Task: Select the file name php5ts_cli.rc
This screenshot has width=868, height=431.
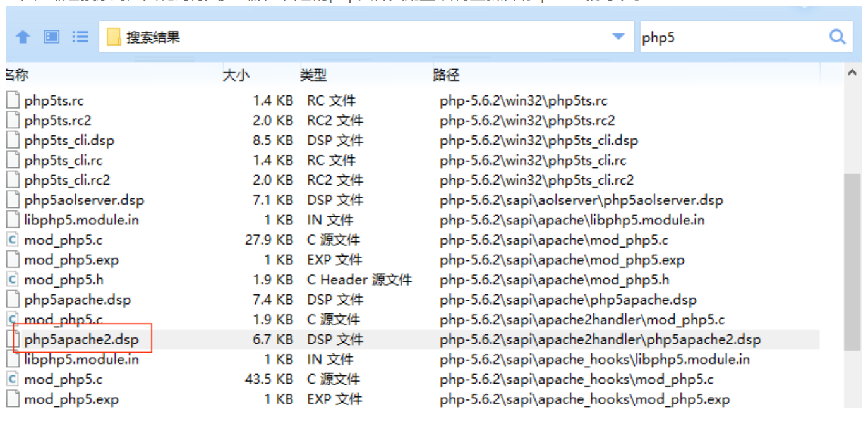Action: pos(63,160)
